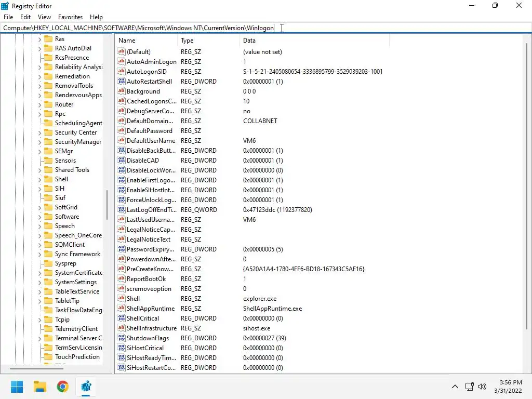Click the TouchPrediction folder icon
This screenshot has width=532, height=399.
pos(48,357)
